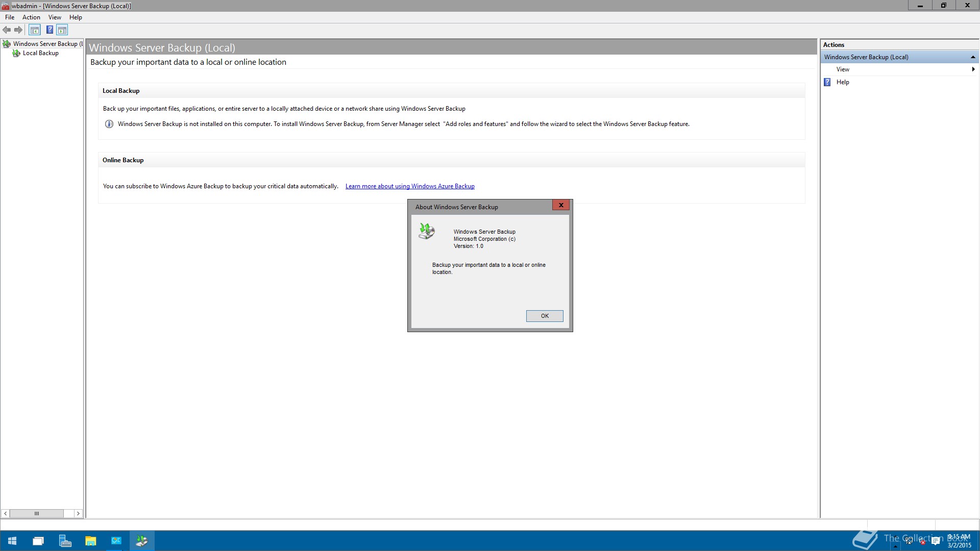Go back with the toolbar Back arrow

pos(7,30)
